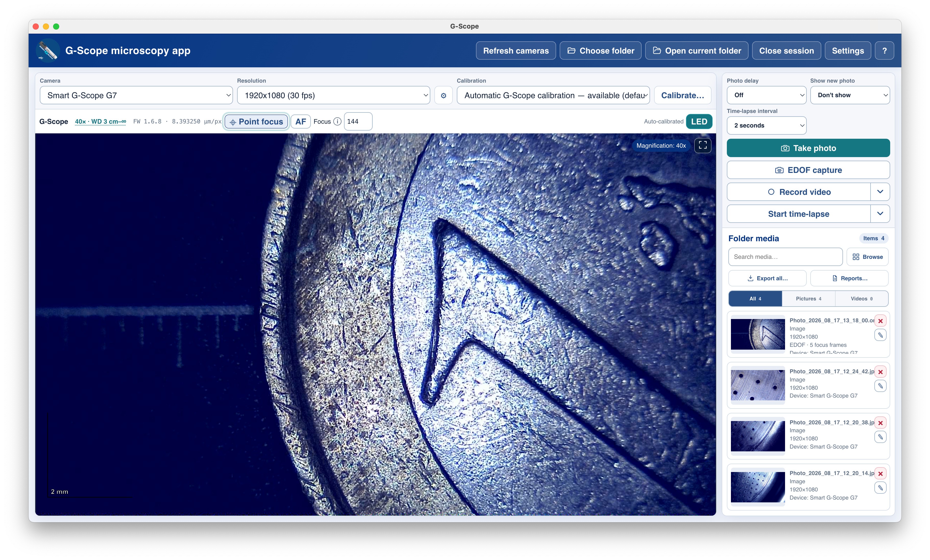This screenshot has width=930, height=560.
Task: Open the Camera dropdown Smart G-Scope G7
Action: 136,95
